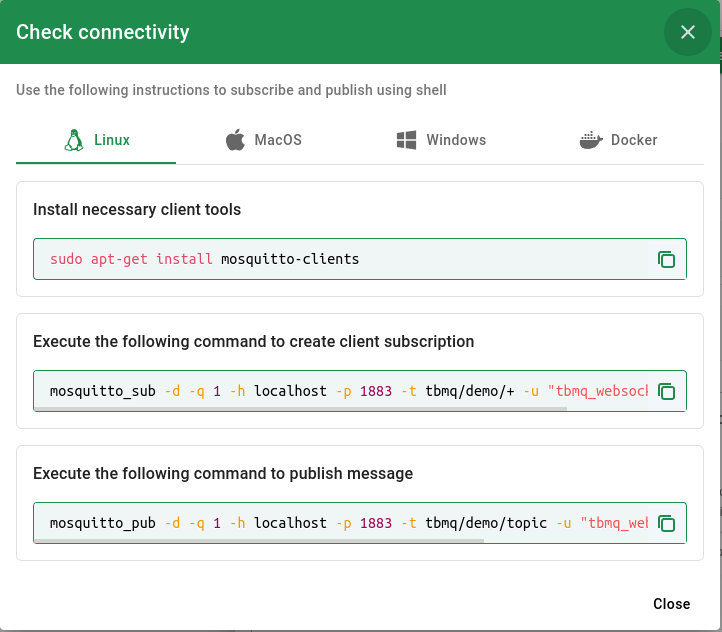Copy the apt-get install mosquitto-clients command
The width and height of the screenshot is (722, 632).
pos(666,260)
